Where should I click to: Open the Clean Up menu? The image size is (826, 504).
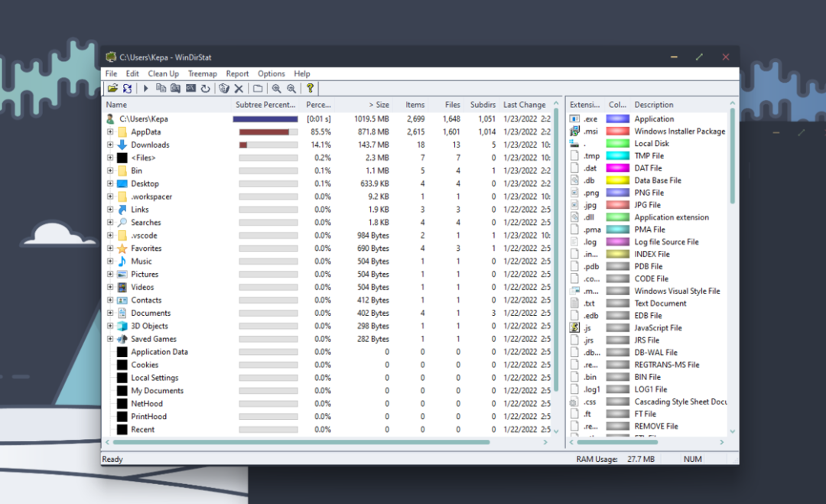coord(163,74)
